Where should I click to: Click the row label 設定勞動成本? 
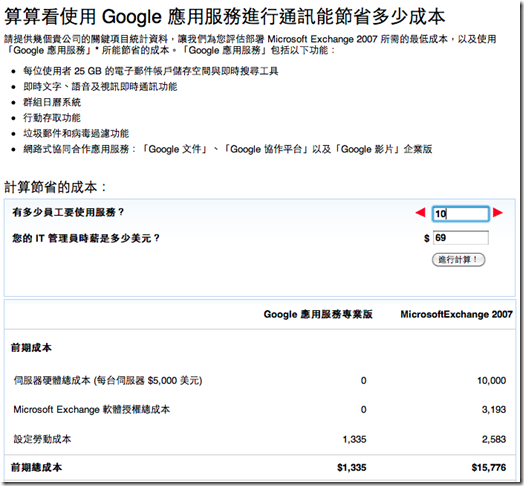(x=42, y=439)
